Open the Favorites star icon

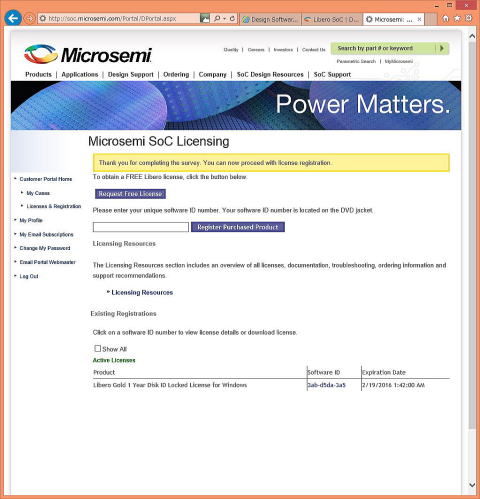pyautogui.click(x=457, y=19)
